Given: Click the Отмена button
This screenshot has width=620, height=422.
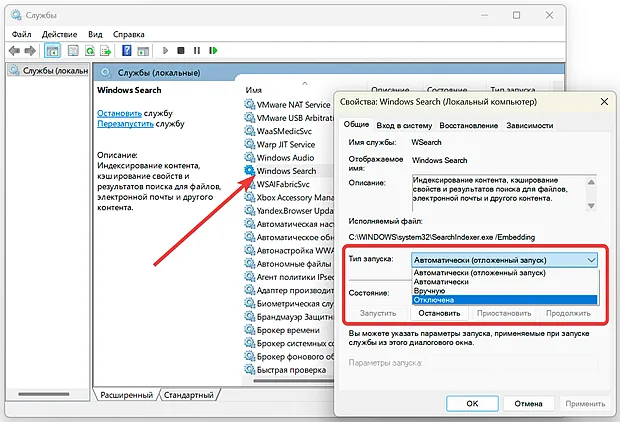Looking at the screenshot, I should [528, 403].
